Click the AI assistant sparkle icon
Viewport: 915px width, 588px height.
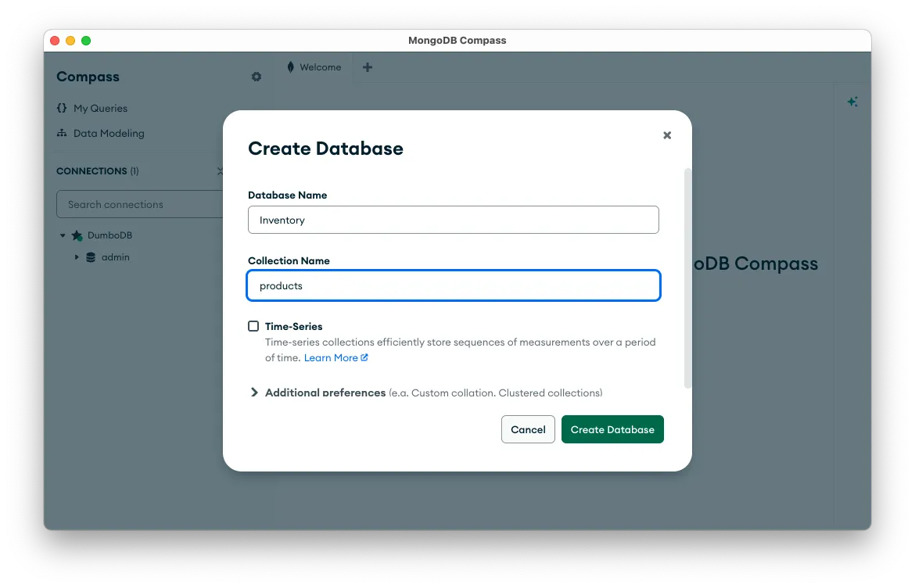click(x=852, y=102)
